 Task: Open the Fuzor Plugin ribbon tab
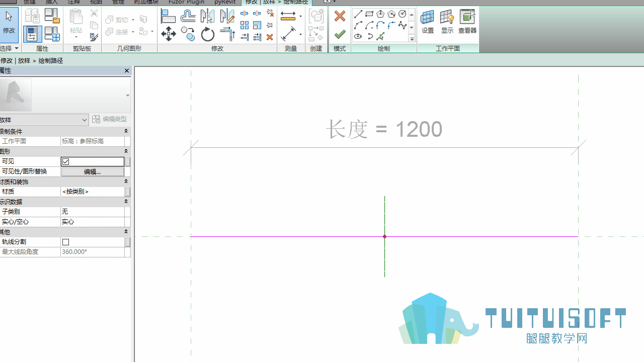click(x=186, y=2)
